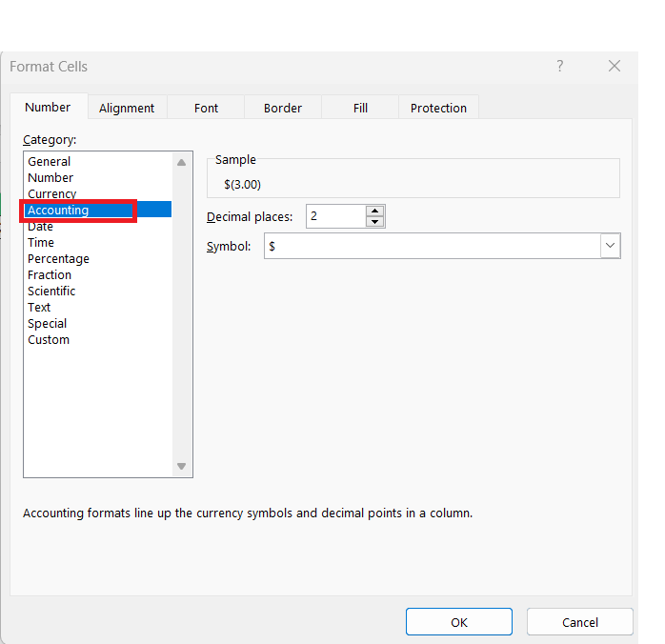The width and height of the screenshot is (665, 644).
Task: Click the category list scroll-down arrow
Action: (182, 467)
